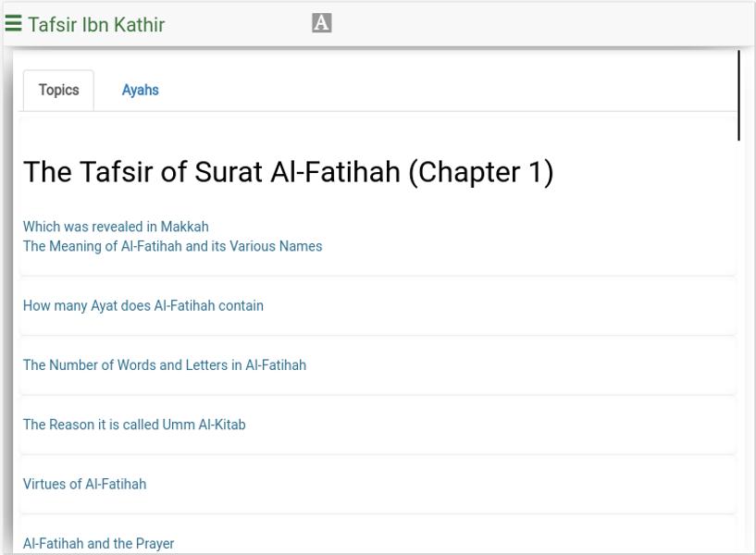
Task: Open 'Al-Fatihah and the Prayer' topic
Action: (x=98, y=544)
